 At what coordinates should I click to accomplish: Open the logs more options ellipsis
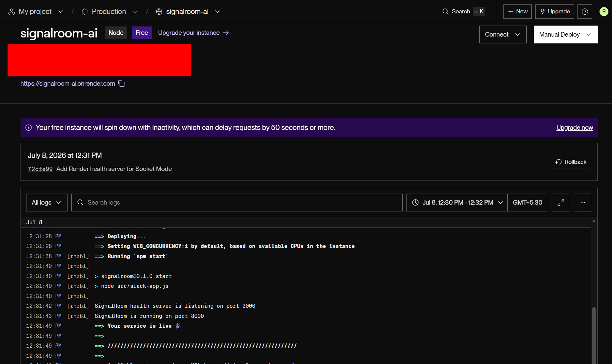pyautogui.click(x=583, y=203)
